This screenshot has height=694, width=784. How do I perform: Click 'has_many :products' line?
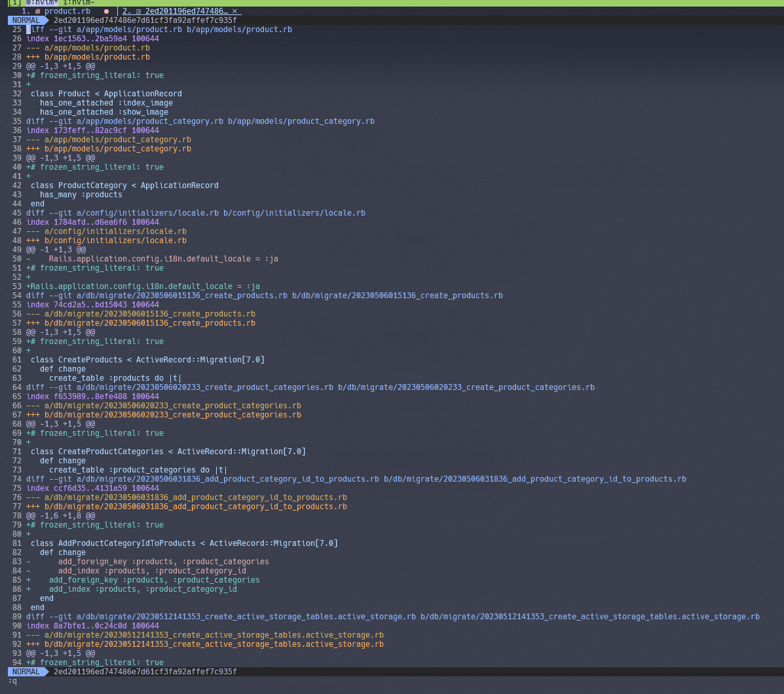(x=81, y=195)
